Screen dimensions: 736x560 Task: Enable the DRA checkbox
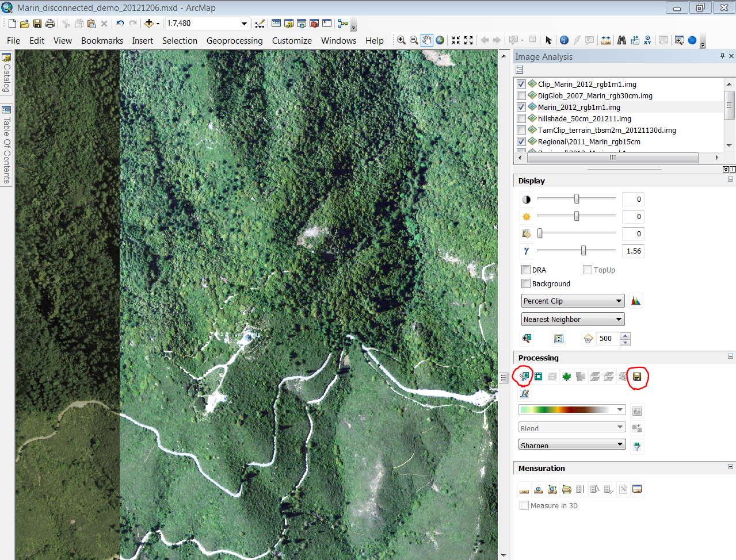point(526,270)
